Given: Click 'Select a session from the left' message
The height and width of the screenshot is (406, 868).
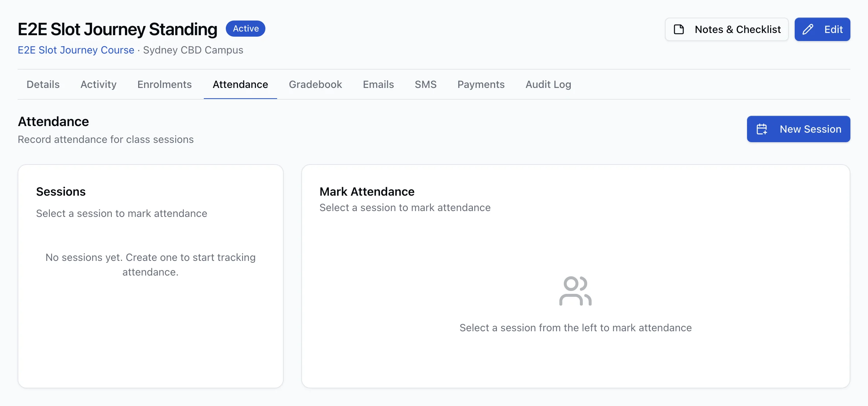Looking at the screenshot, I should [x=575, y=328].
